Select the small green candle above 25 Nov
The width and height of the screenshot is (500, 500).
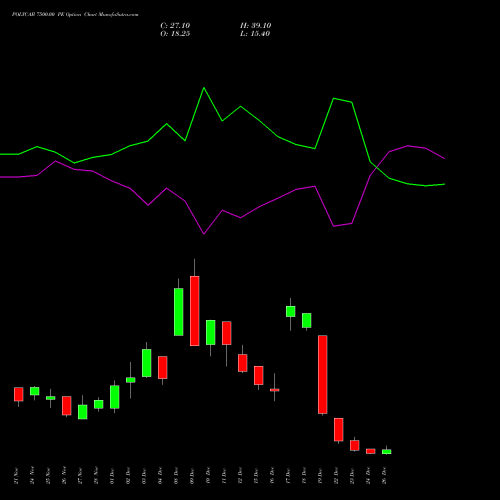point(51,398)
